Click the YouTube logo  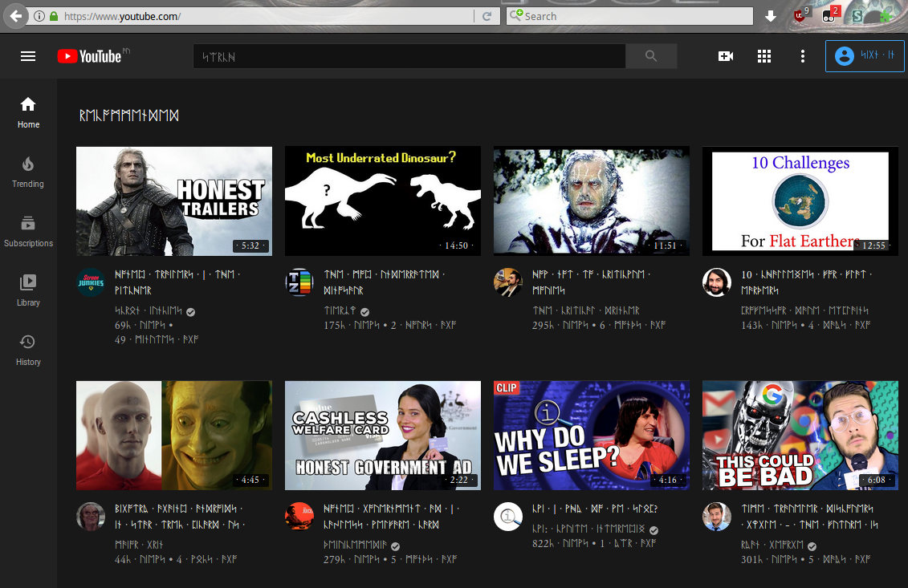(x=89, y=56)
